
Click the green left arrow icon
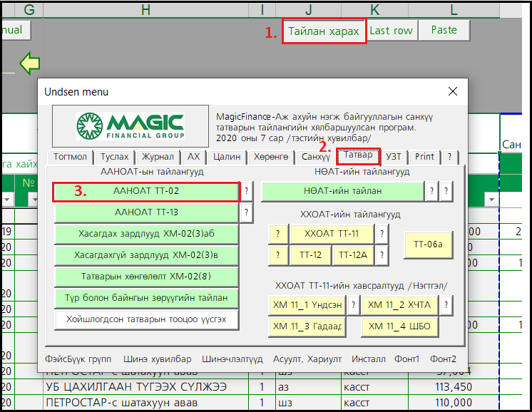tap(29, 64)
